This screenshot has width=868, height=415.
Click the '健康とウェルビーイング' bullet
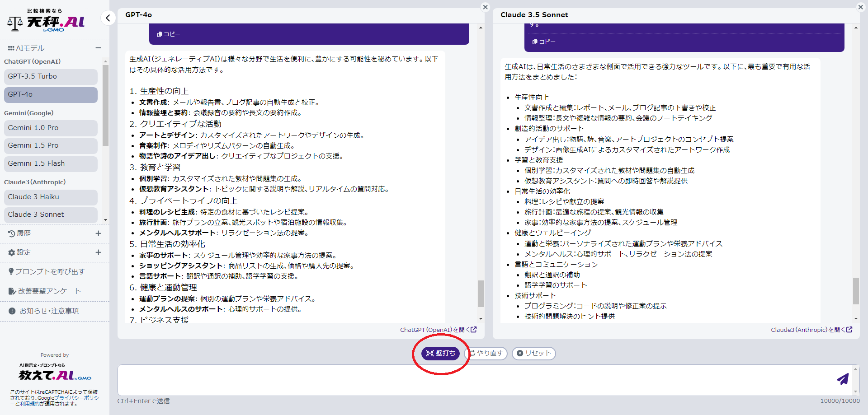tap(552, 233)
